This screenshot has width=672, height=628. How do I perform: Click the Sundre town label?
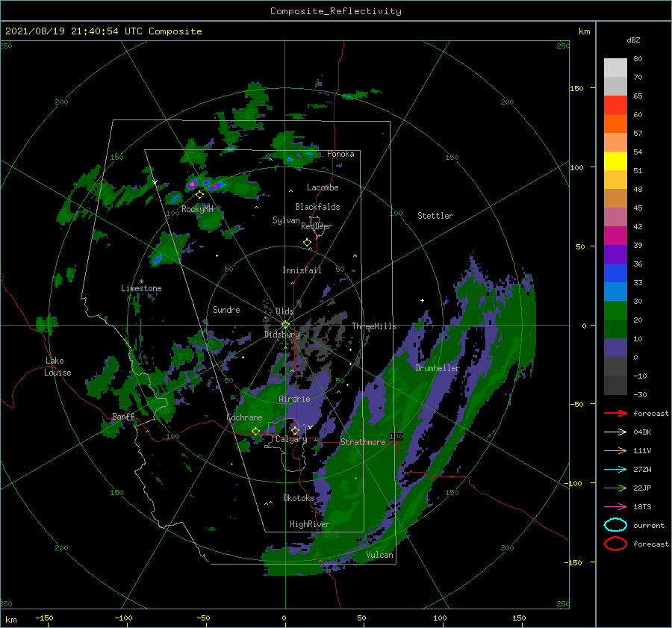click(226, 309)
